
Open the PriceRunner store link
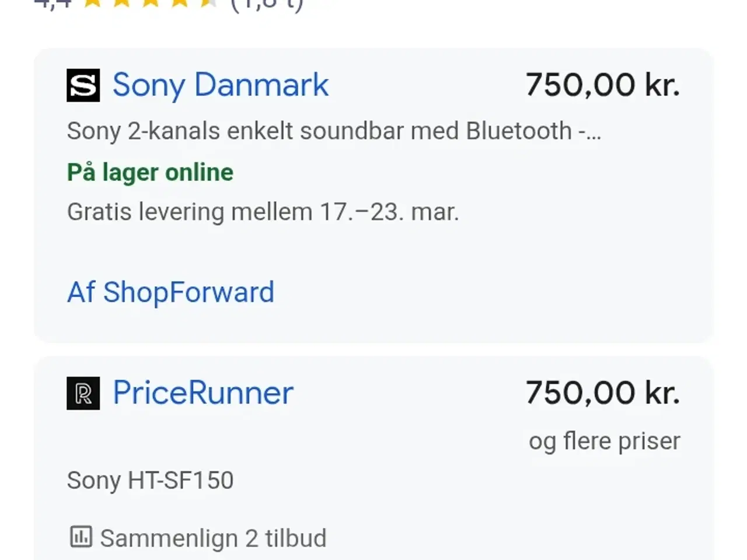click(x=203, y=393)
